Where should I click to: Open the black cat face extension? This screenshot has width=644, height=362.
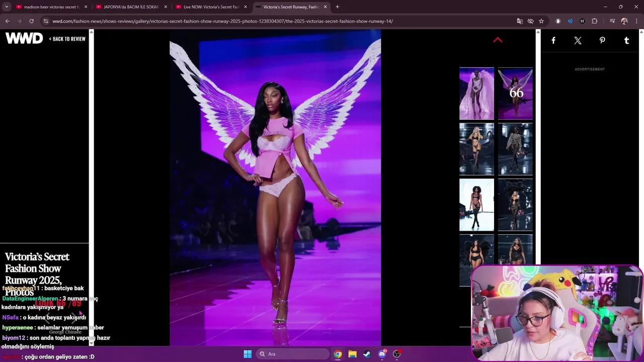(x=582, y=21)
